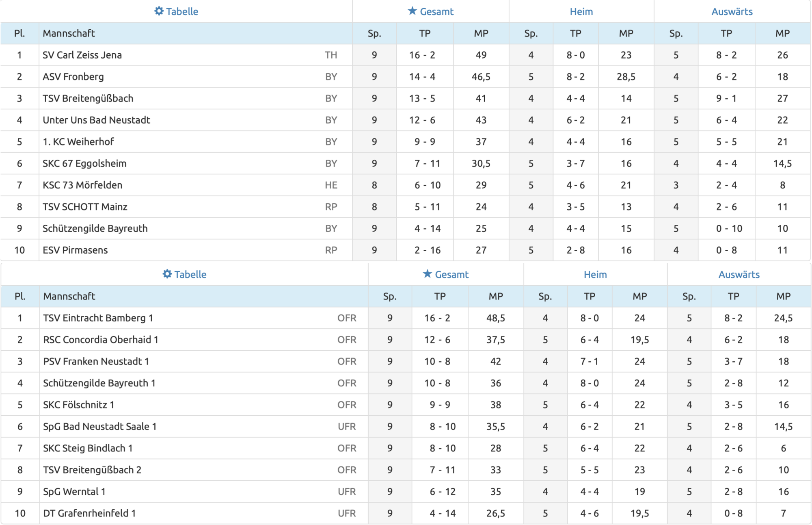Image resolution: width=812 pixels, height=525 pixels.
Task: Click the gear icon beside the lower Tabelle
Action: (x=167, y=274)
